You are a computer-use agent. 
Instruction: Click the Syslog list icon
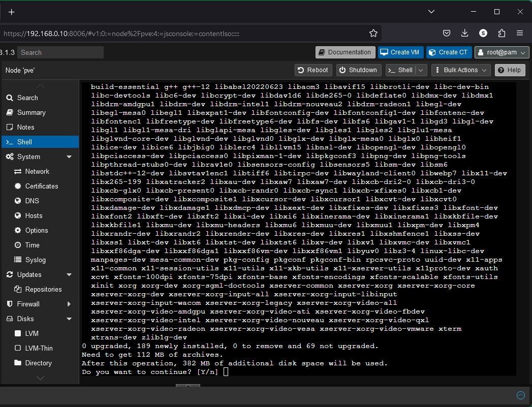click(x=18, y=260)
